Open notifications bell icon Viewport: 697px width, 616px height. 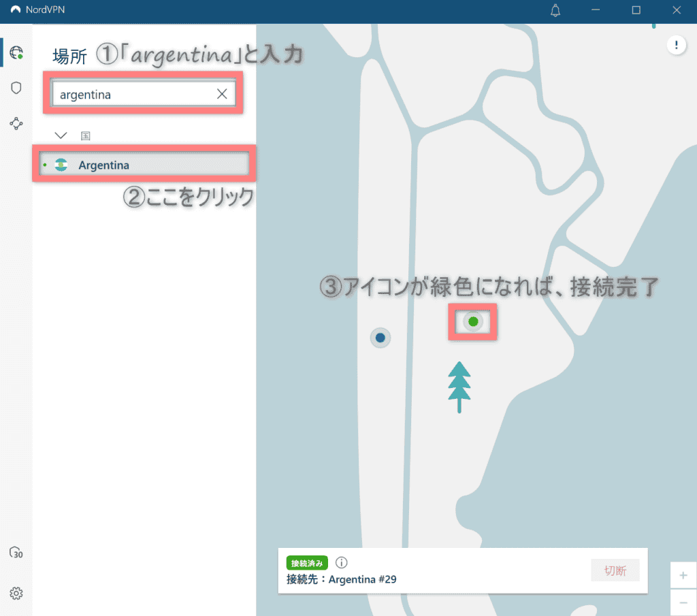(x=555, y=10)
